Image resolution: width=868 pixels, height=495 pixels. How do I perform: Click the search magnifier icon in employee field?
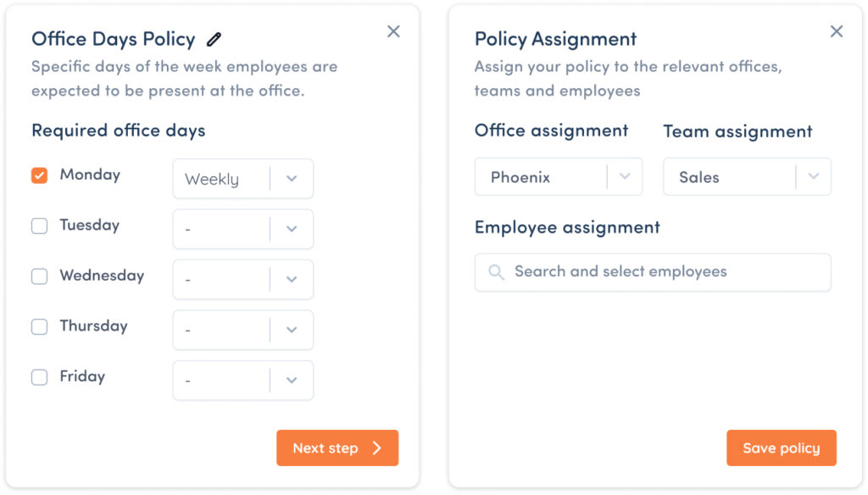pos(496,272)
